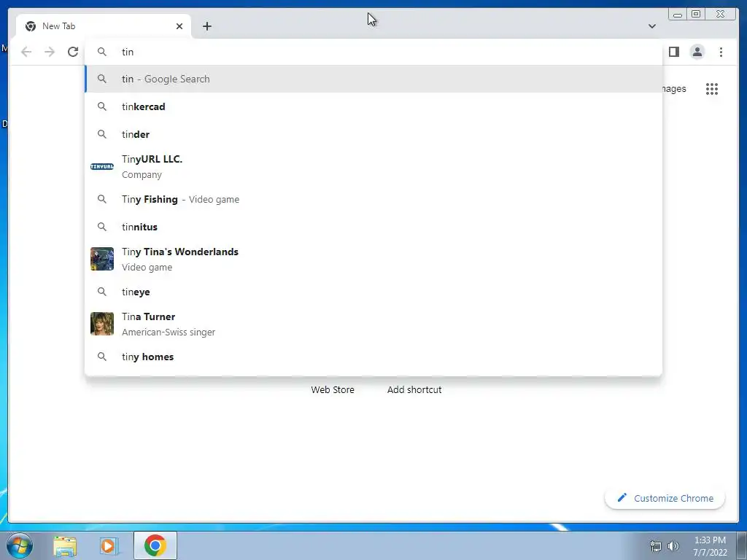Image resolution: width=747 pixels, height=560 pixels.
Task: Launch Windows Media Player from taskbar
Action: [108, 545]
